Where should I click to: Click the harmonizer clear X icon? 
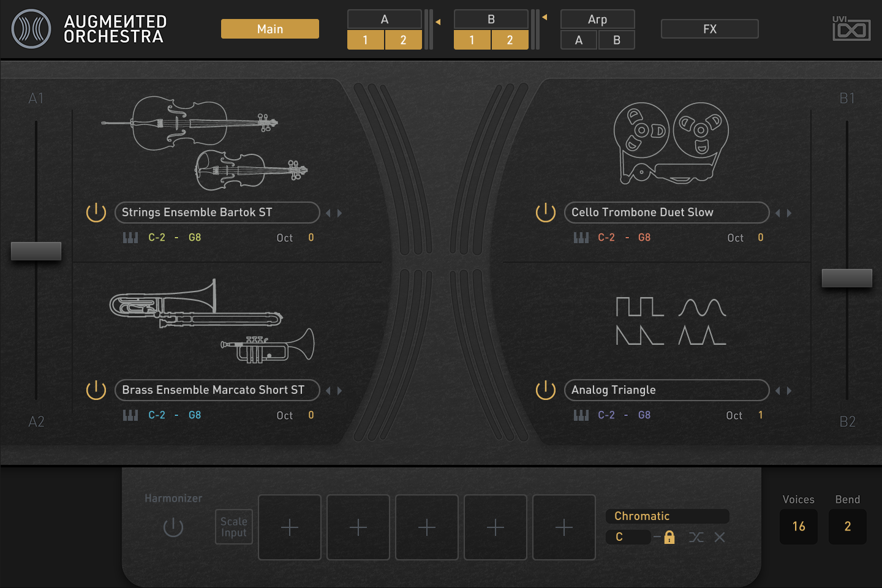tap(719, 537)
